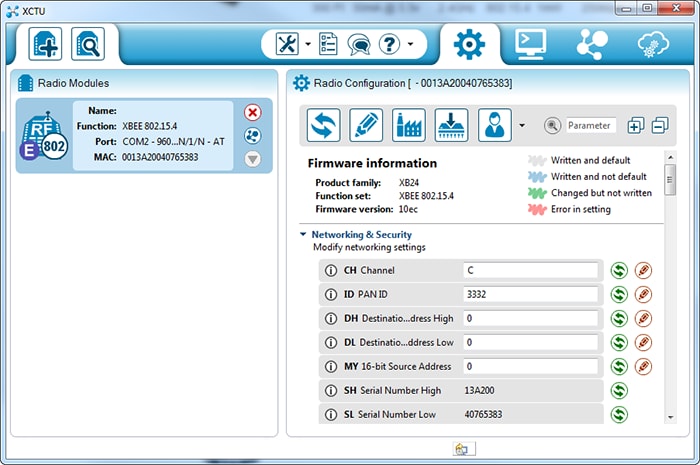
Task: Expand all sections with plus button
Action: pos(635,125)
